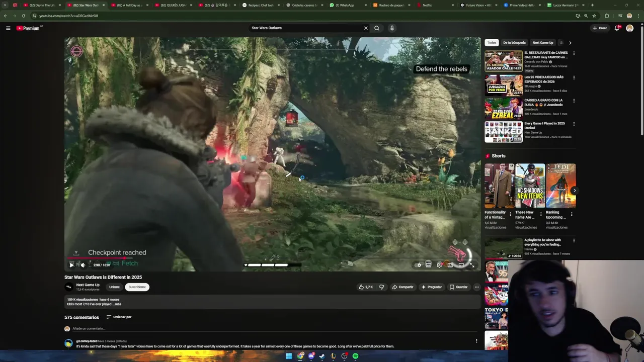Open Spotify from the taskbar
Image resolution: width=644 pixels, height=362 pixels.
click(x=355, y=356)
